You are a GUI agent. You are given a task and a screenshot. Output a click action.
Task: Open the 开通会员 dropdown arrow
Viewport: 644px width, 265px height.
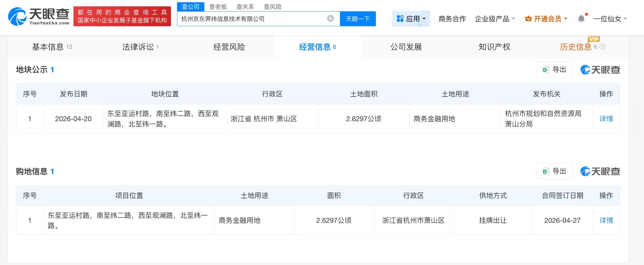566,19
